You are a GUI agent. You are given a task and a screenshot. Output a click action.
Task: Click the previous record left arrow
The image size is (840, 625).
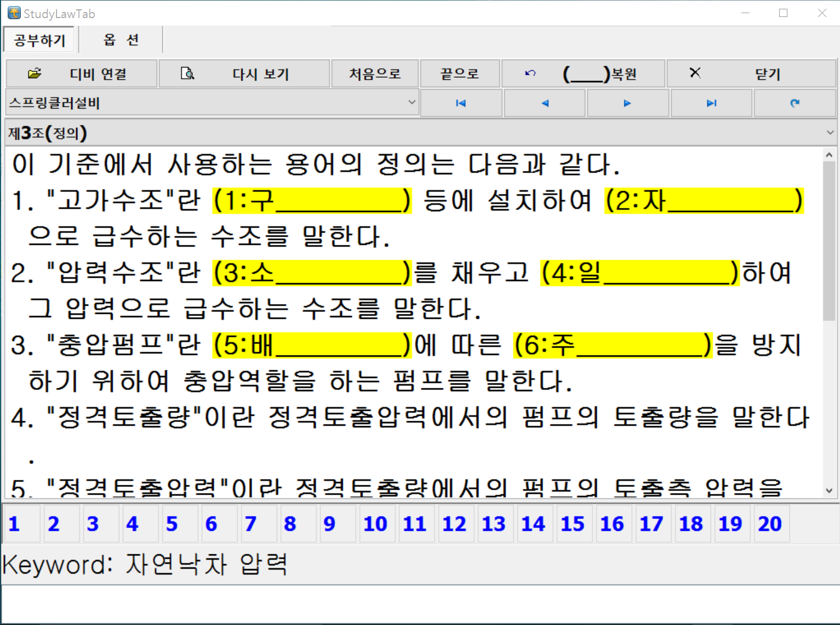pyautogui.click(x=545, y=103)
